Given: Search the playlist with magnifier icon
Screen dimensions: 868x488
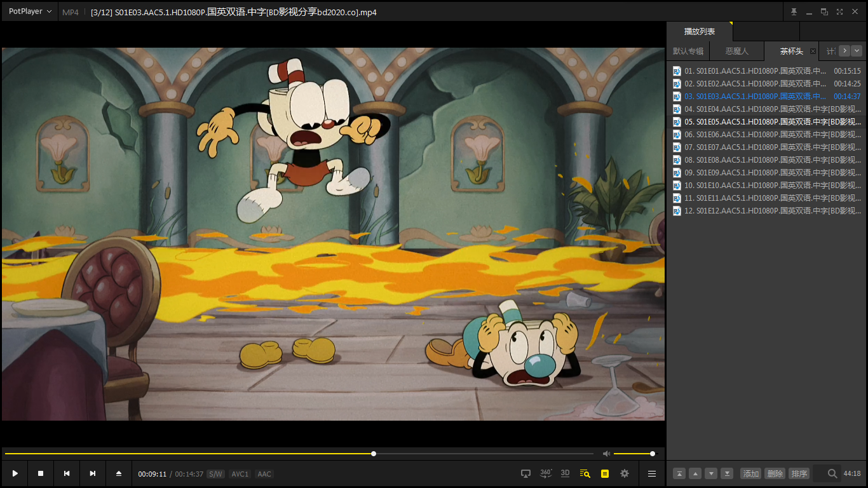Looking at the screenshot, I should click(x=832, y=473).
